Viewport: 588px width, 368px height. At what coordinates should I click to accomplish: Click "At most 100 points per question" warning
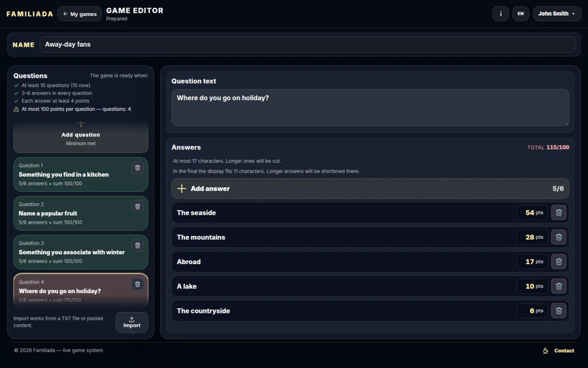pos(76,109)
